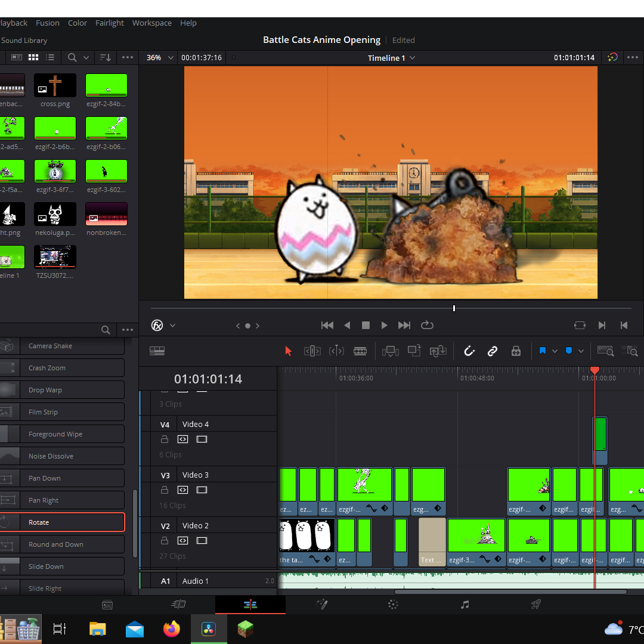This screenshot has width=644, height=644.
Task: Select the Blade Edit Mode tool
Action: (360, 351)
